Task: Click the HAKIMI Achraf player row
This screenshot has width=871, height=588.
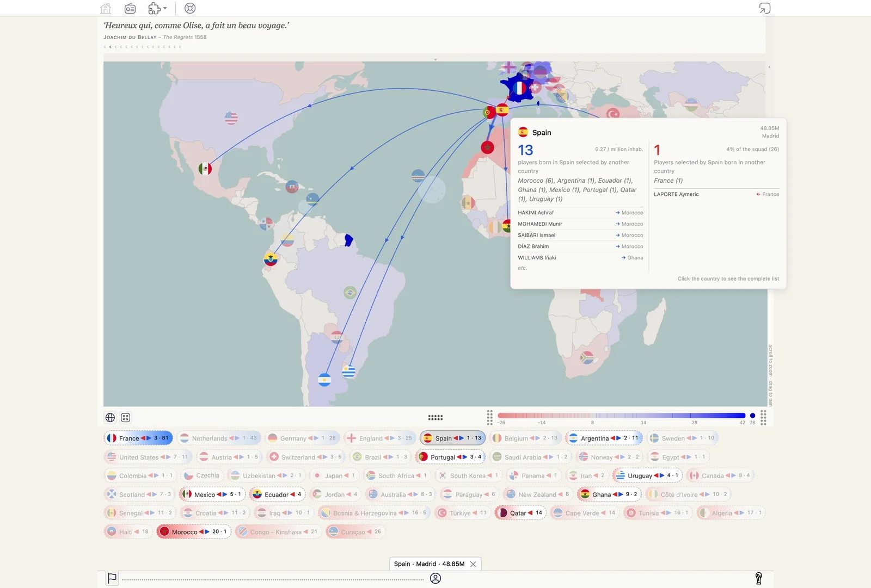Action: point(580,213)
